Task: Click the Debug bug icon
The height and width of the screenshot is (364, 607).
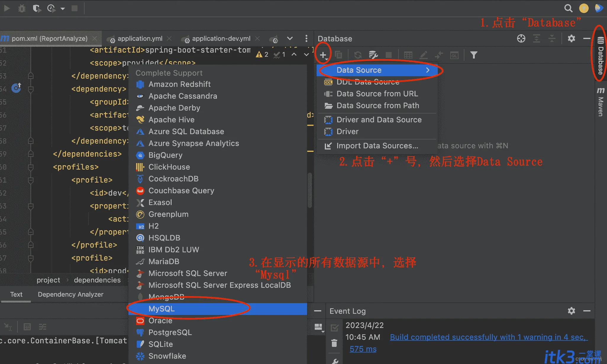Action: [22, 8]
